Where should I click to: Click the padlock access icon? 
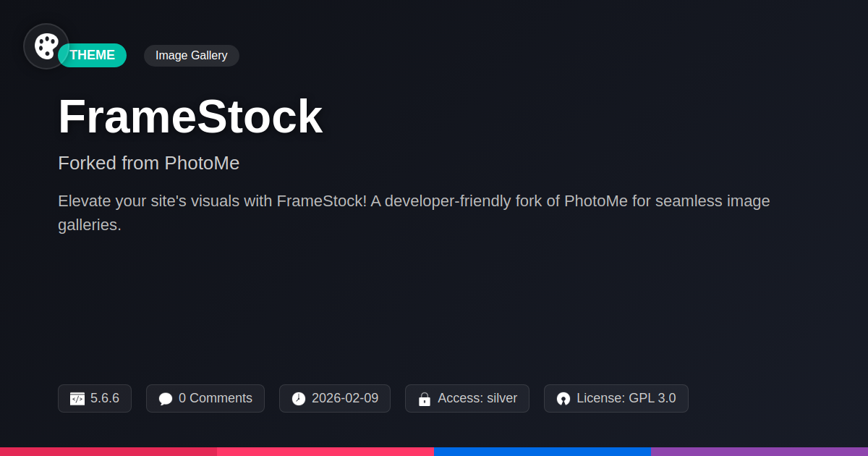(425, 399)
